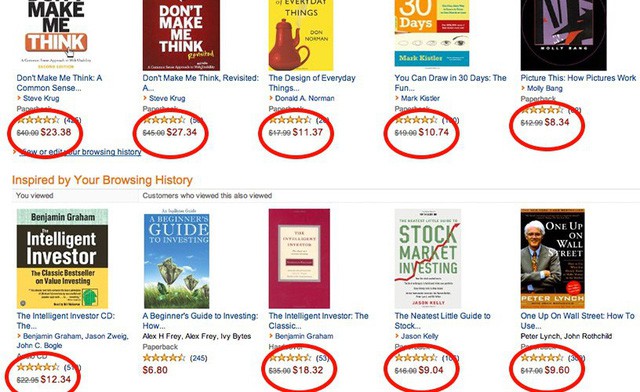Open The Intelligent Investor CD cover thumbnail
The width and height of the screenshot is (640, 392).
[x=62, y=258]
